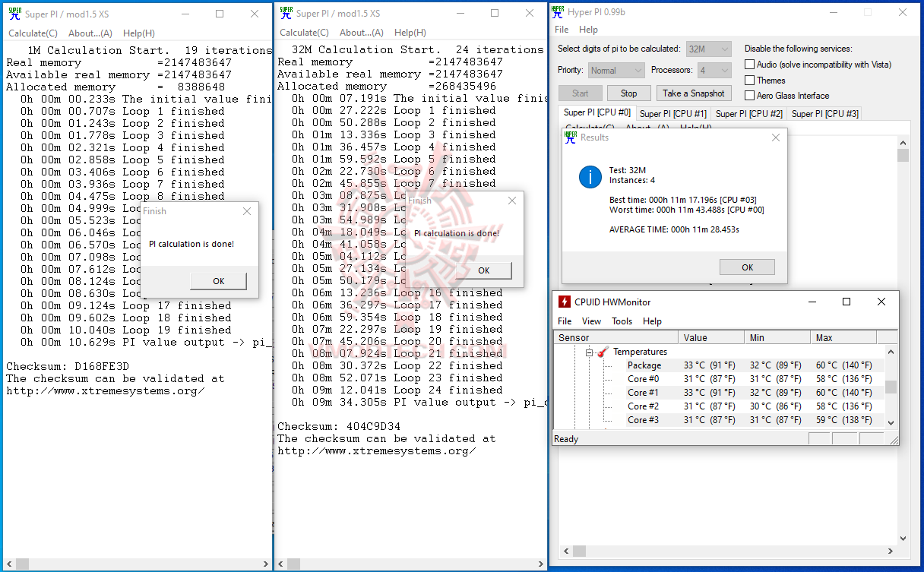Switch to the Super PI [CPU #3] tab
924x572 pixels.
coord(825,114)
